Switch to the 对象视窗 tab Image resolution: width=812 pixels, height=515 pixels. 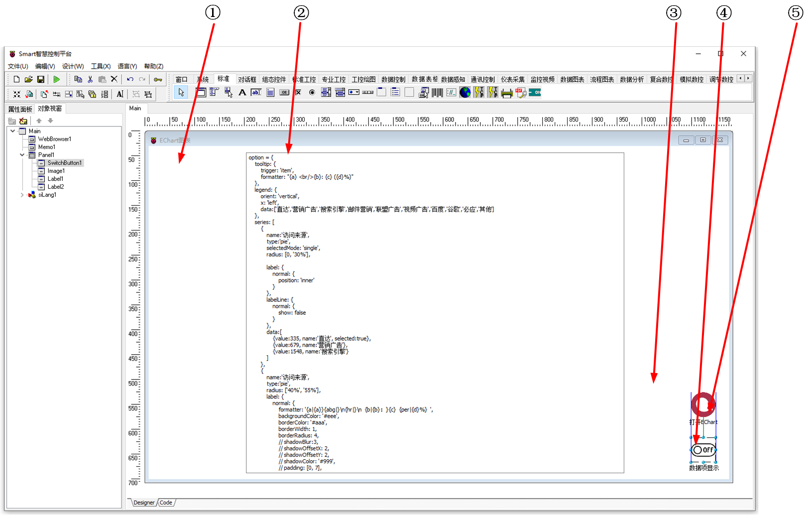click(x=50, y=109)
